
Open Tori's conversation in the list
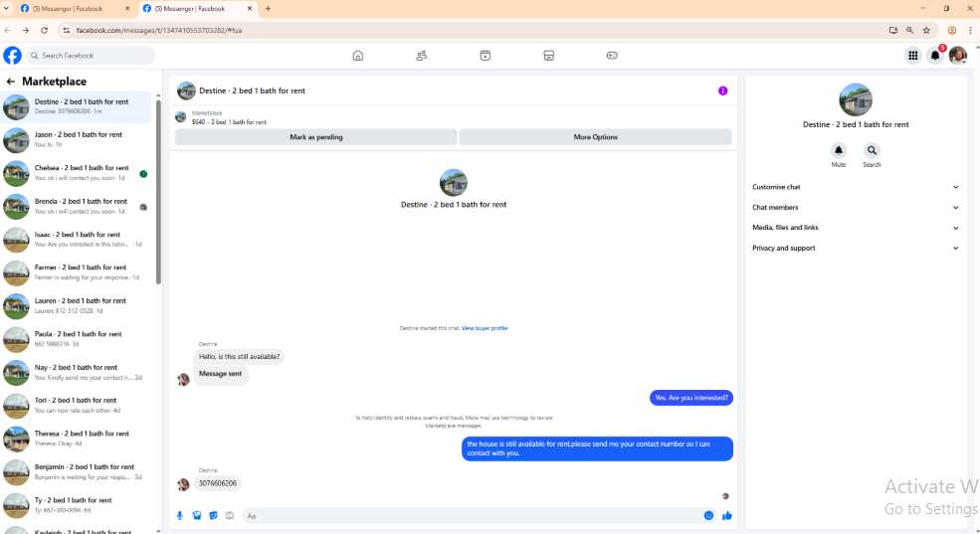[77, 406]
